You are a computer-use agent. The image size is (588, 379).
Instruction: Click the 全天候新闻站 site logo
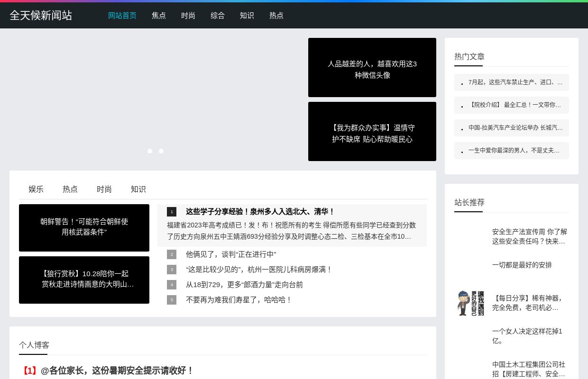(x=41, y=15)
